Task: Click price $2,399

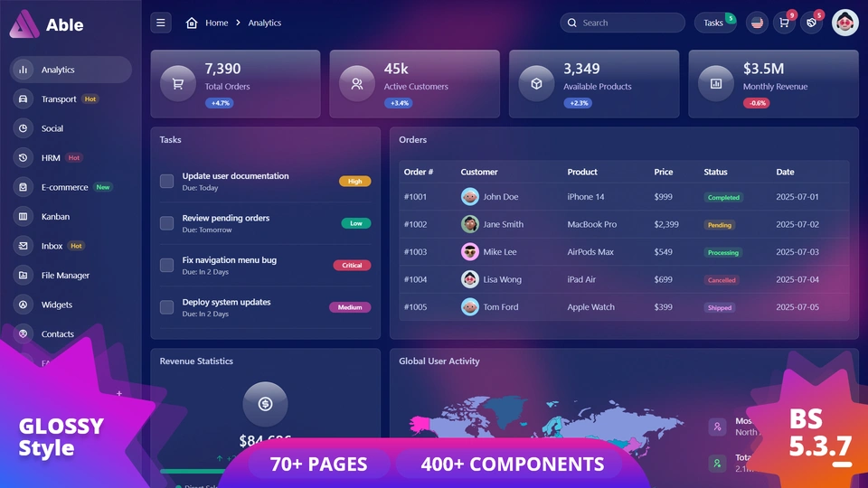Action: tap(666, 224)
